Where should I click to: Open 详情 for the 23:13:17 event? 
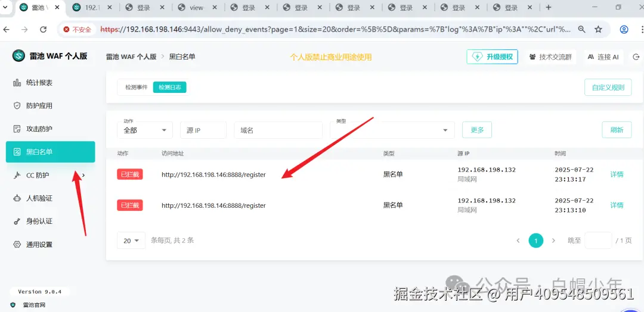(617, 174)
